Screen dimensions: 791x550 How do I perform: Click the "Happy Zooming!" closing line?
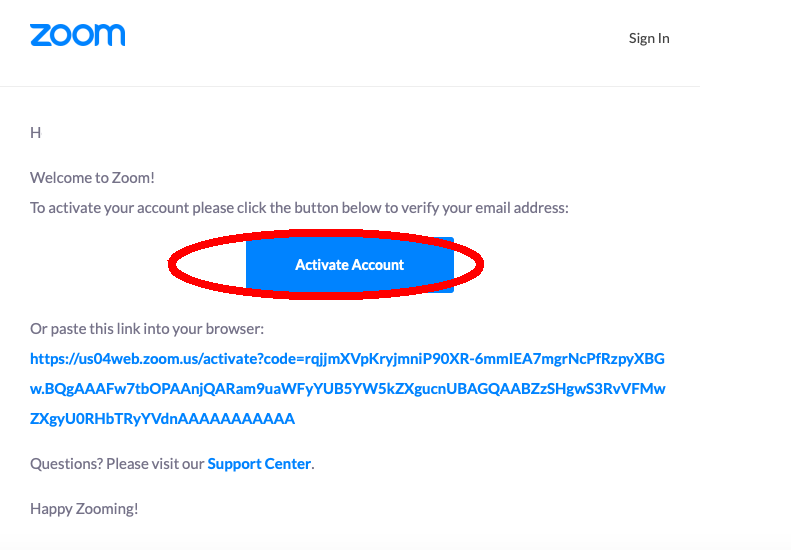84,509
